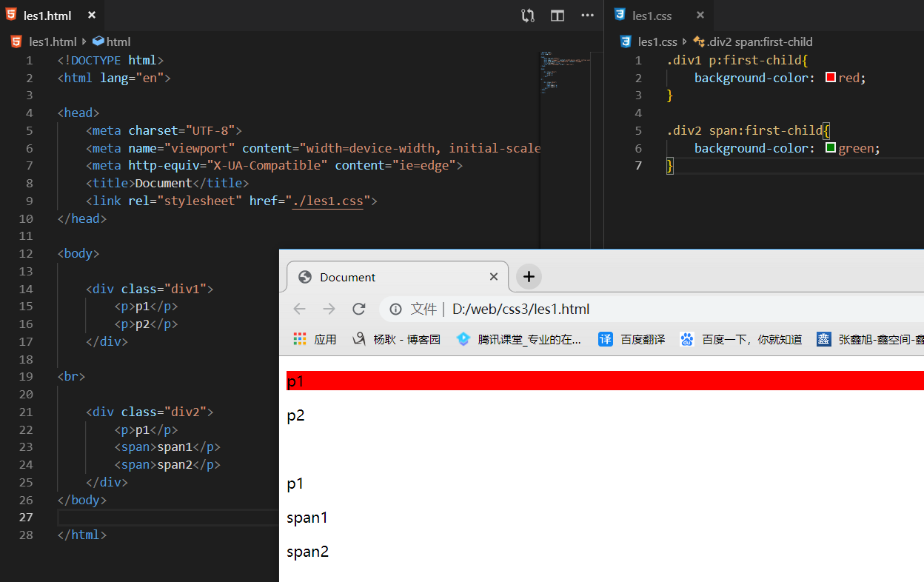Screen dimensions: 924x582
Task: Open the 应用 apps bookmark icon
Action: click(300, 339)
